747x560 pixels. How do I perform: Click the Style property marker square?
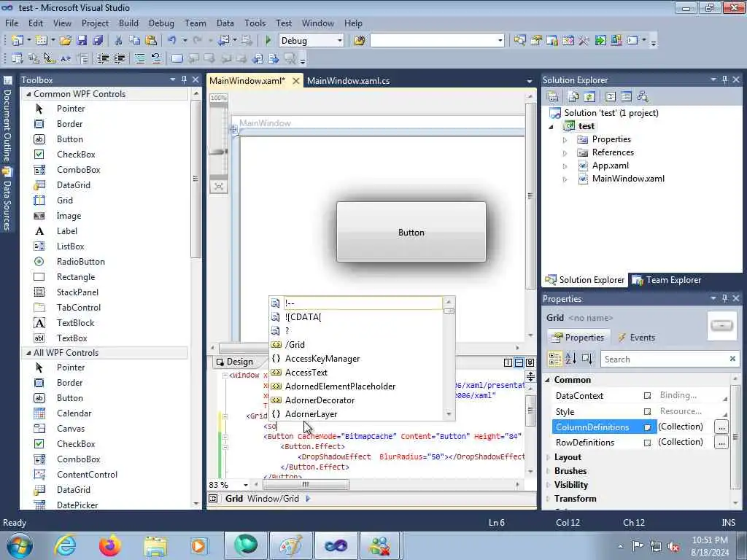(x=647, y=411)
